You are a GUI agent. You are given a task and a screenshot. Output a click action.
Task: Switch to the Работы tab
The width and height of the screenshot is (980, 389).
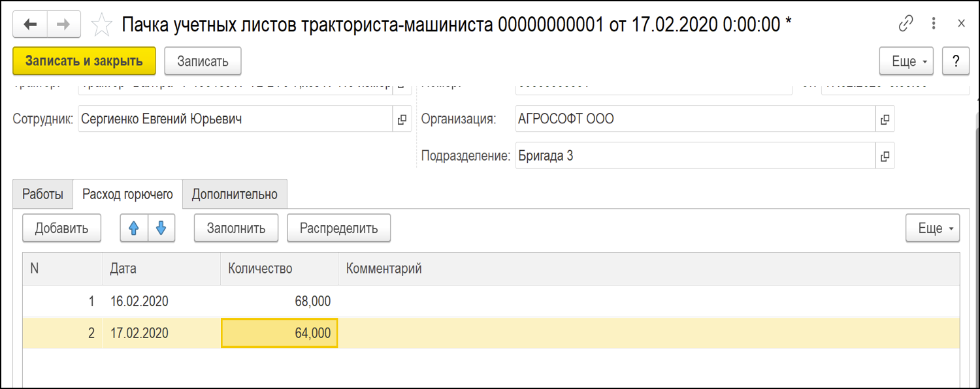coord(43,194)
